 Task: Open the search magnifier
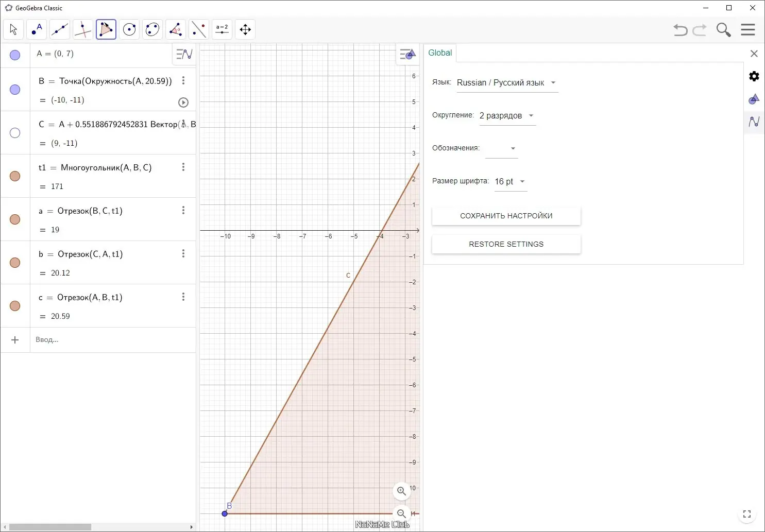coord(724,30)
